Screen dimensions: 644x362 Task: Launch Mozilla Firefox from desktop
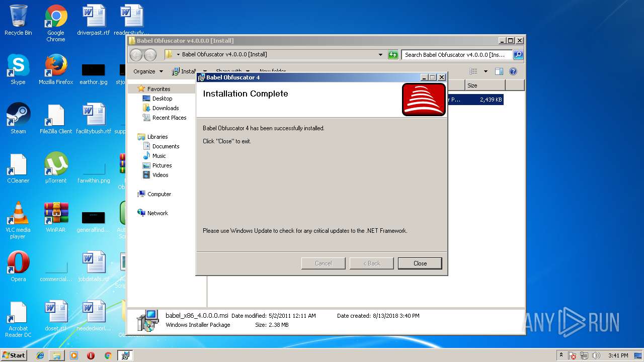coord(56,69)
